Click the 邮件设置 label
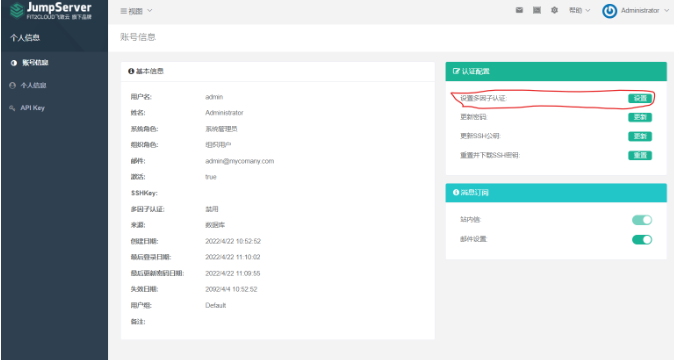The height and width of the screenshot is (360, 674). pos(474,239)
